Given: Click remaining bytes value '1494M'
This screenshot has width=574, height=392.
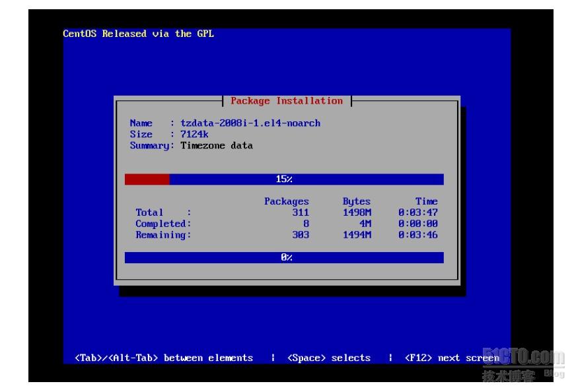Looking at the screenshot, I should tap(357, 235).
